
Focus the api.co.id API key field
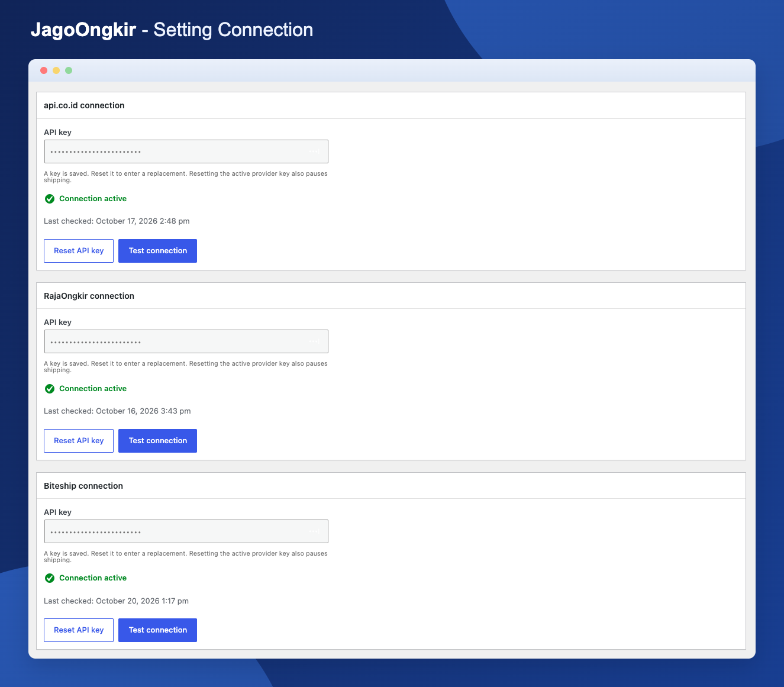coord(186,151)
